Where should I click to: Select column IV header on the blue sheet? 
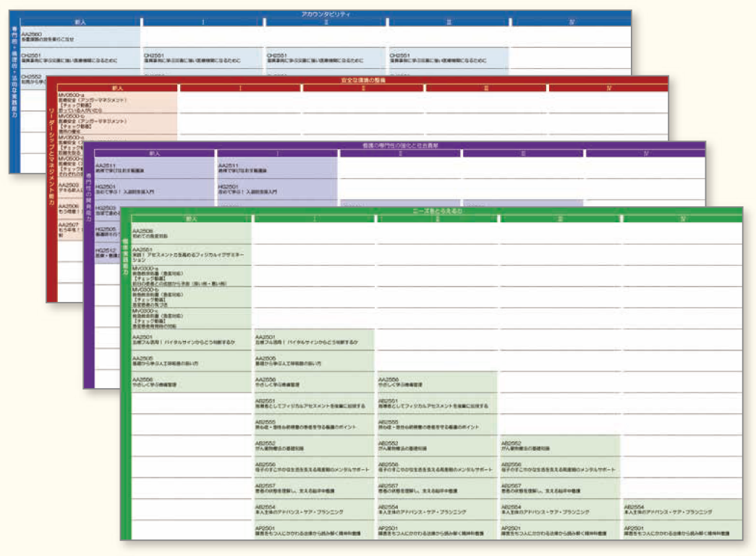pos(572,22)
